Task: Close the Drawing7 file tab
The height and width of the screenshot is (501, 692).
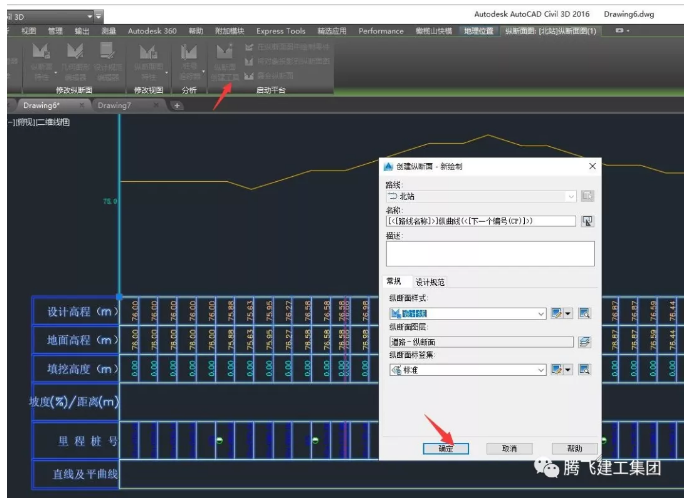Action: pyautogui.click(x=156, y=105)
